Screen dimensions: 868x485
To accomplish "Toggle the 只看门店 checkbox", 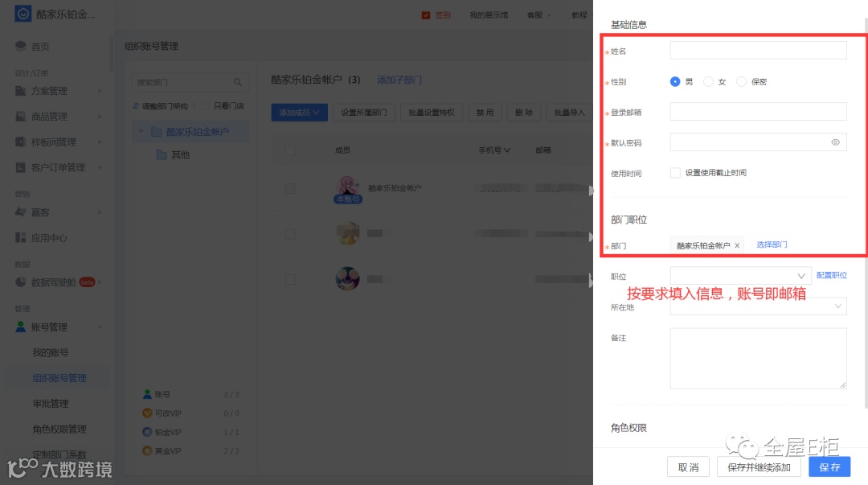I will click(x=206, y=106).
